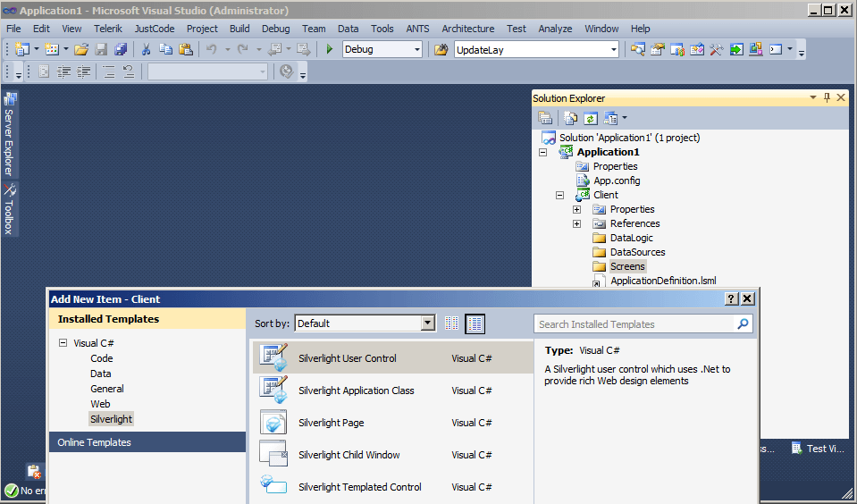Viewport: 857px width, 504px height.
Task: Select Silverlight Page template
Action: click(392, 423)
